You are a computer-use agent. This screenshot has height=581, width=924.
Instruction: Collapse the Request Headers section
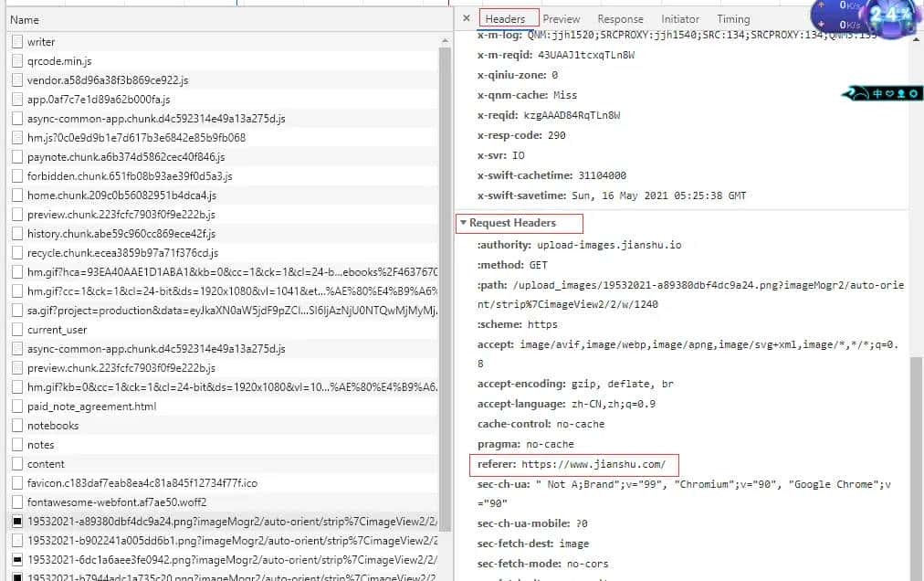pos(464,223)
